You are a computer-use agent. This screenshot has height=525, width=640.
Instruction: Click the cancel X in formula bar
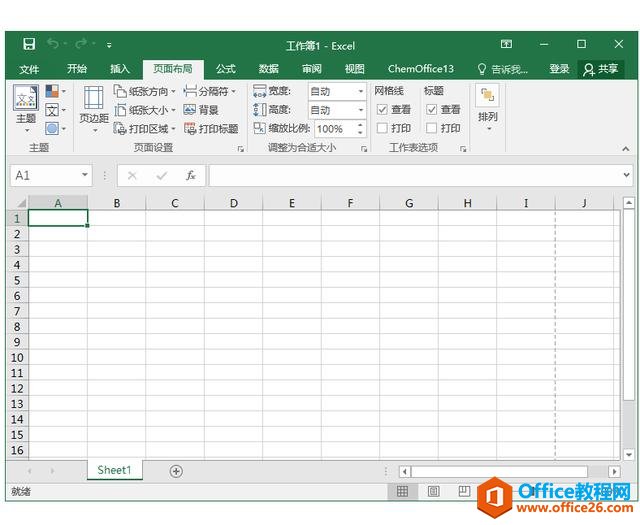[132, 176]
